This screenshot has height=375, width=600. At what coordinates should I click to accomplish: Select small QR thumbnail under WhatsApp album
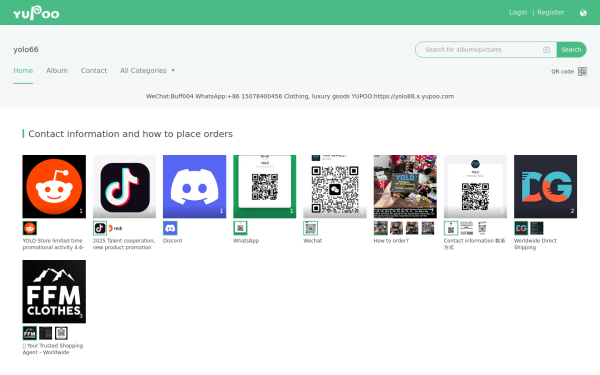[240, 228]
